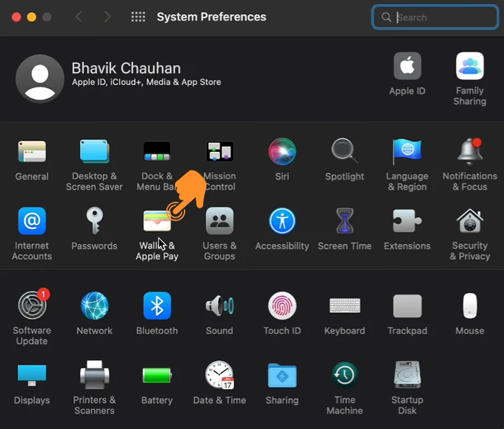Open Mouse settings
This screenshot has width=504, height=429.
tap(470, 306)
